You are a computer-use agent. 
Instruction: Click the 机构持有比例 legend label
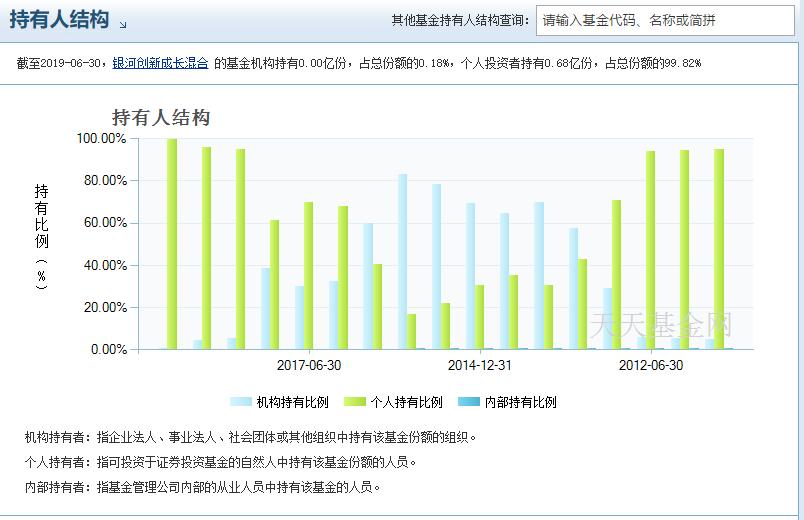[292, 402]
